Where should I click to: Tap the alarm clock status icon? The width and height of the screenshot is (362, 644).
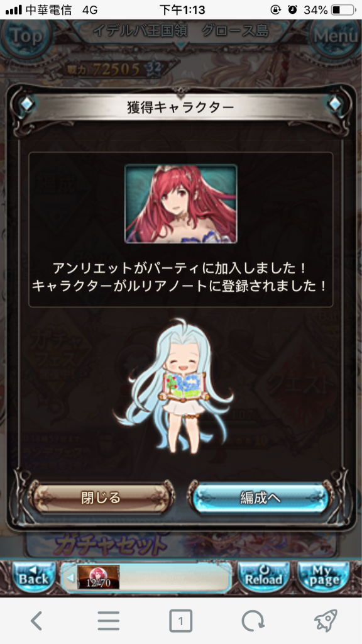(293, 10)
